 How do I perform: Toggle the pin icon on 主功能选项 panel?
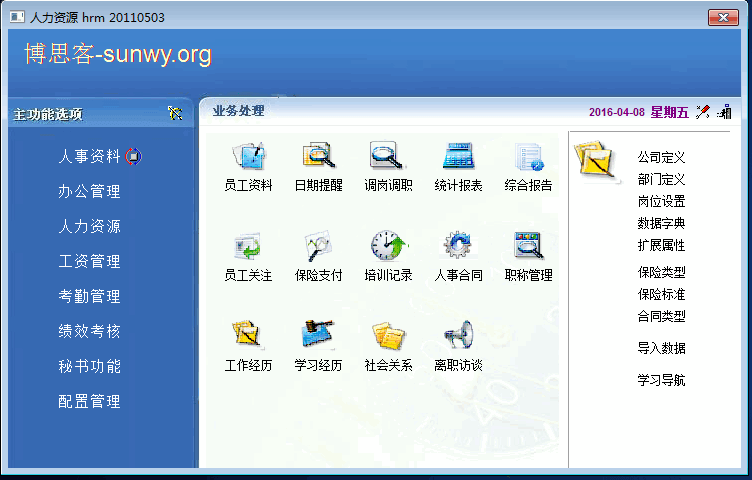pyautogui.click(x=175, y=114)
